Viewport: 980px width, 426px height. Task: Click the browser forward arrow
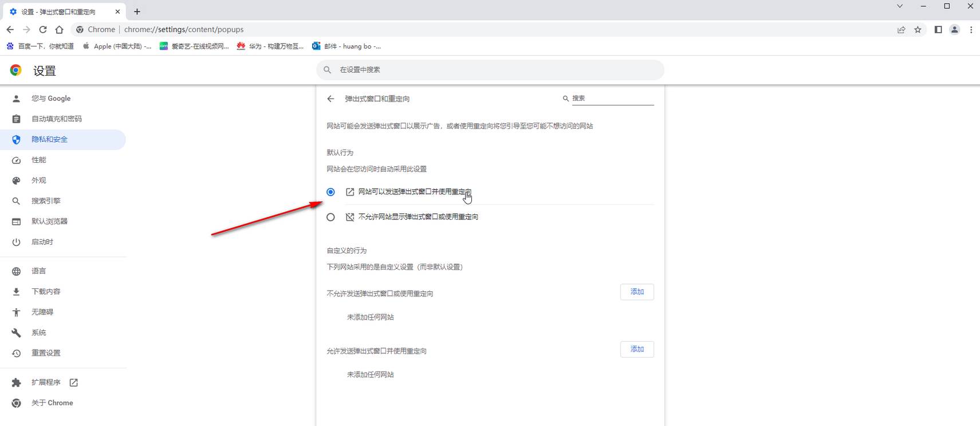[26, 29]
